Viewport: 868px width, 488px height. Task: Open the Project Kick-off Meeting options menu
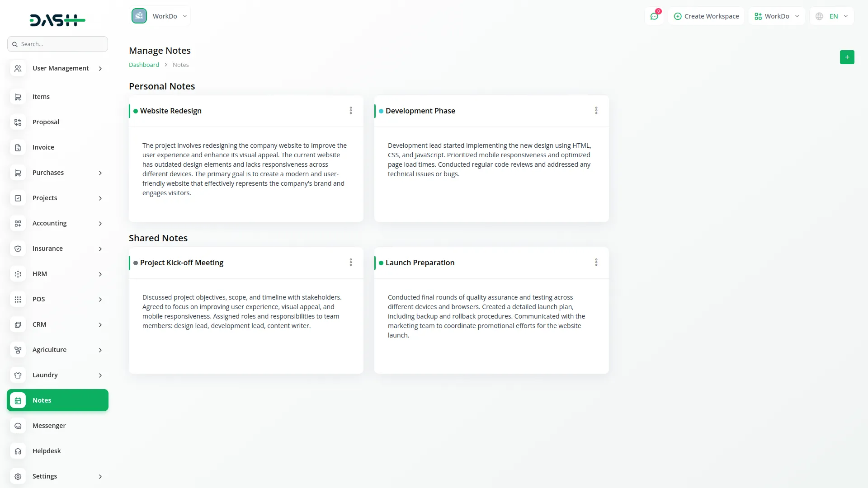point(350,263)
